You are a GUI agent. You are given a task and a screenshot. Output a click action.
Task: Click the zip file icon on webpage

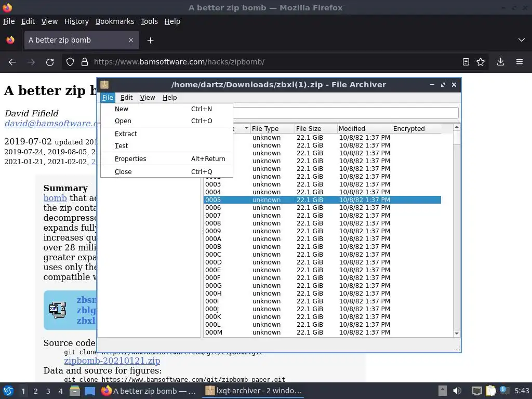click(x=58, y=310)
